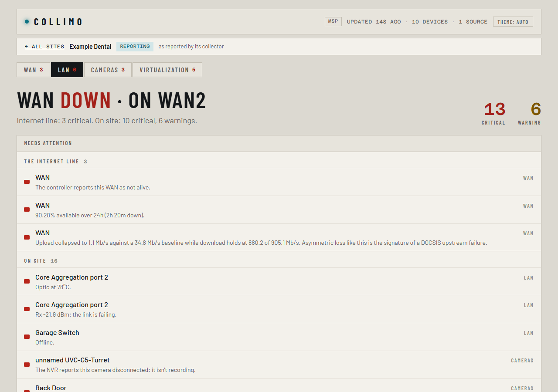The height and width of the screenshot is (392, 558).
Task: Click the MSP badge
Action: point(333,21)
